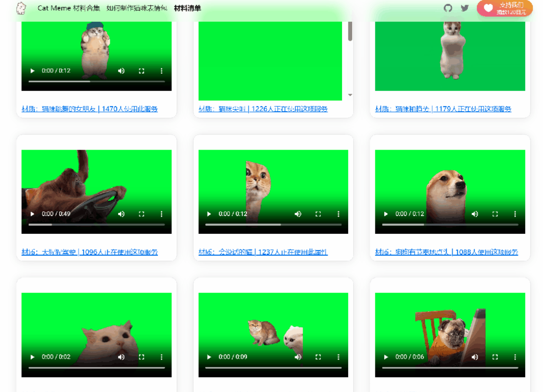Fullscreen the dancing cat with hat video
543x392 pixels.
(x=142, y=71)
